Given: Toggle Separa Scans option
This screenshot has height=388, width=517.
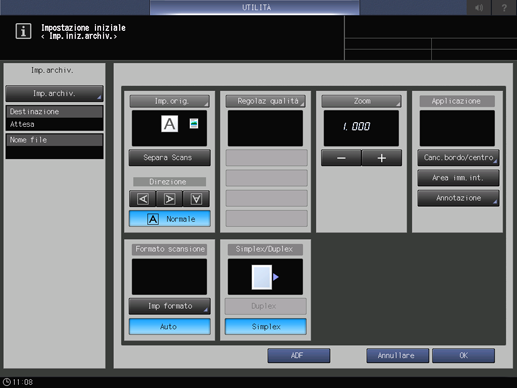Looking at the screenshot, I should 170,158.
